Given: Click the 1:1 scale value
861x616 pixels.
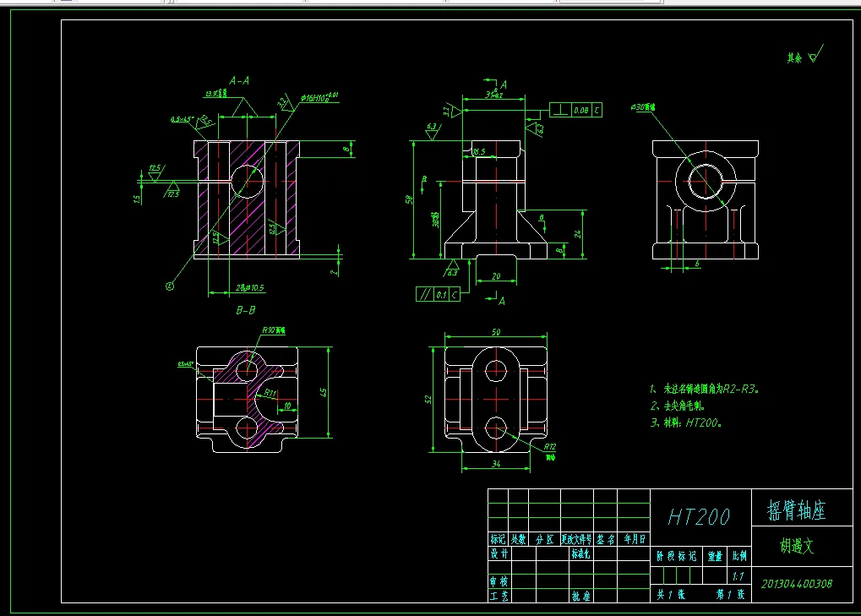Looking at the screenshot, I should tap(738, 576).
